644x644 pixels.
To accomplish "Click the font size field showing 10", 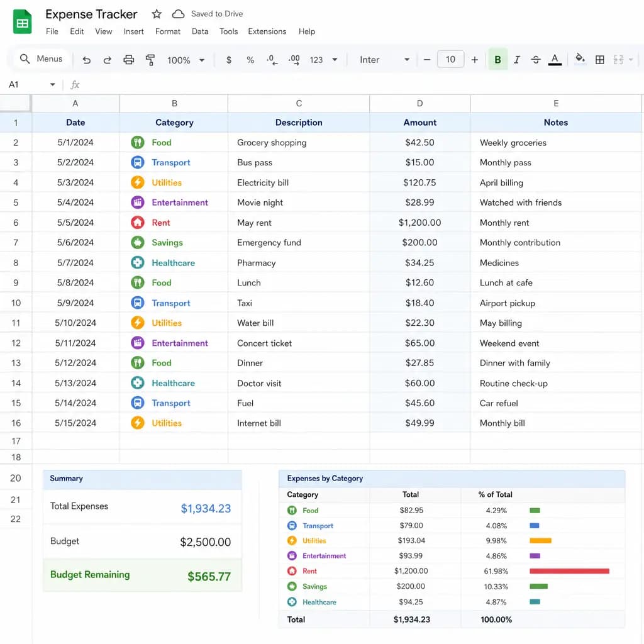I will pyautogui.click(x=450, y=60).
